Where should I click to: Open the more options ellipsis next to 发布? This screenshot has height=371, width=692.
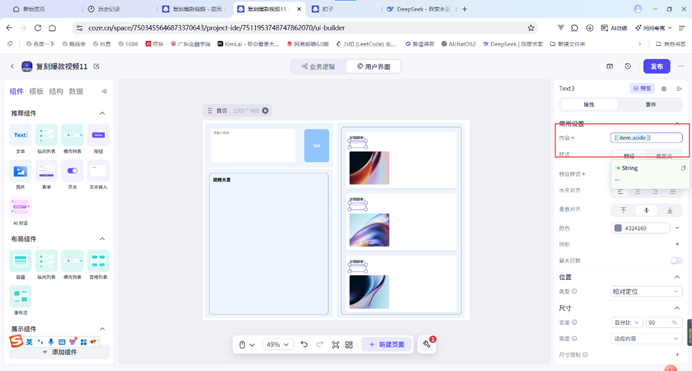681,66
